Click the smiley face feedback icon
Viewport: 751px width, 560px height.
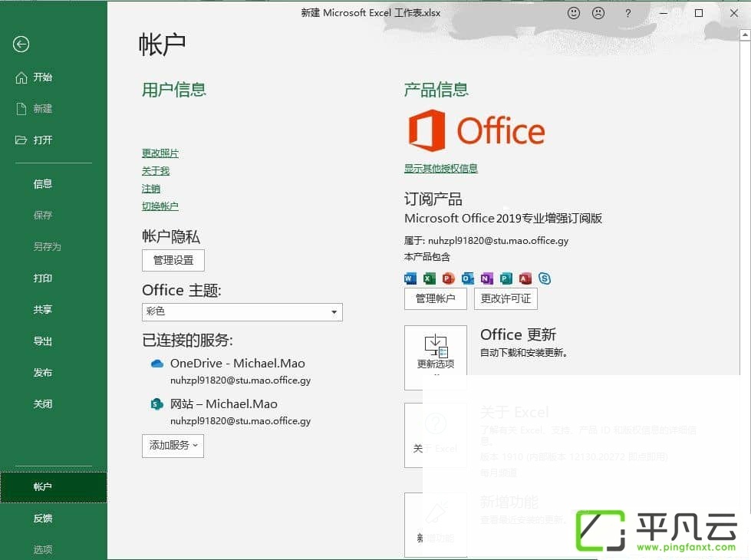(x=573, y=13)
